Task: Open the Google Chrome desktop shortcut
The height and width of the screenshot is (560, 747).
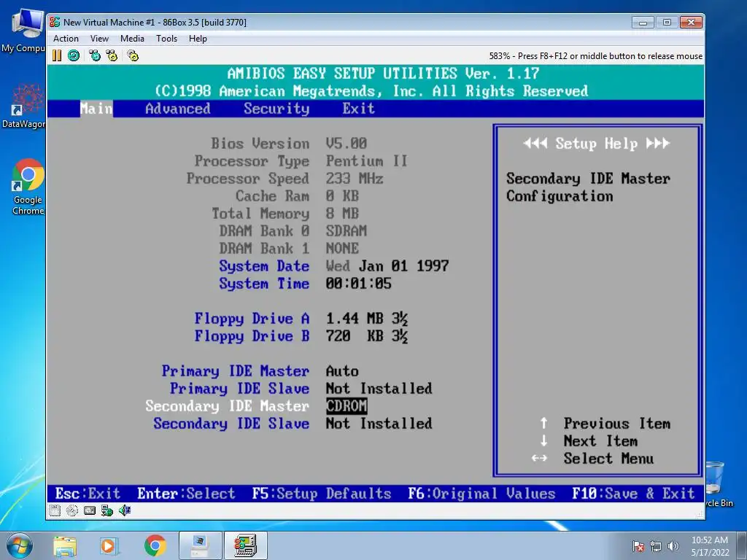Action: coord(28,187)
